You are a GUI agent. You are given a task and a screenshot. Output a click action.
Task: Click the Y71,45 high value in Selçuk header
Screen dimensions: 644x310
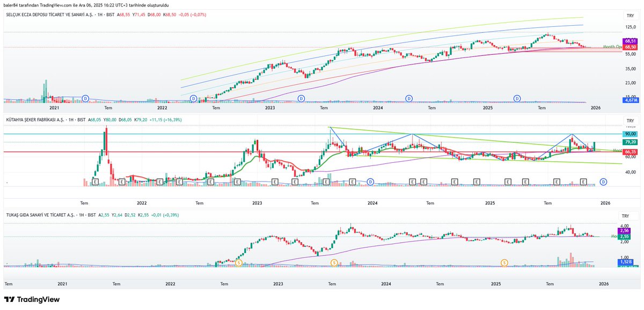coord(140,15)
